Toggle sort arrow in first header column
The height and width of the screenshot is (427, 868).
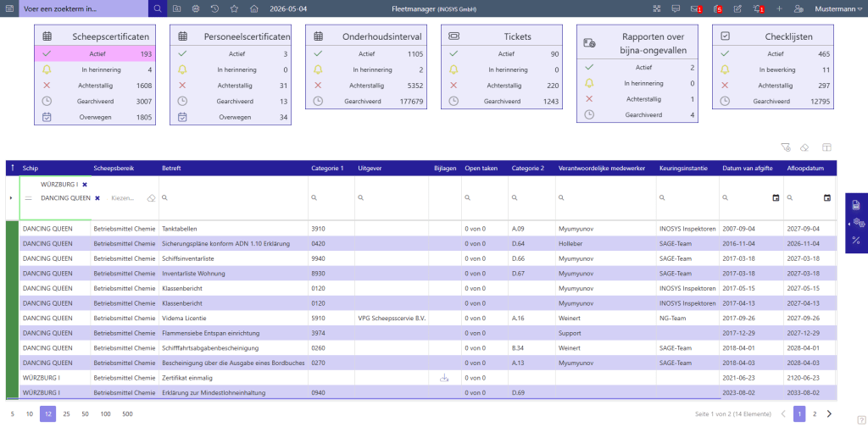click(12, 168)
